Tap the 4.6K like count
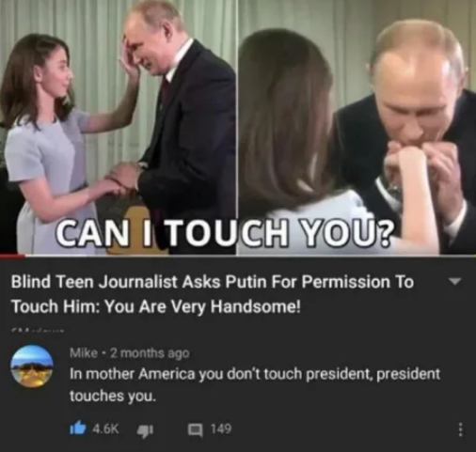This screenshot has height=452, width=476. [105, 429]
